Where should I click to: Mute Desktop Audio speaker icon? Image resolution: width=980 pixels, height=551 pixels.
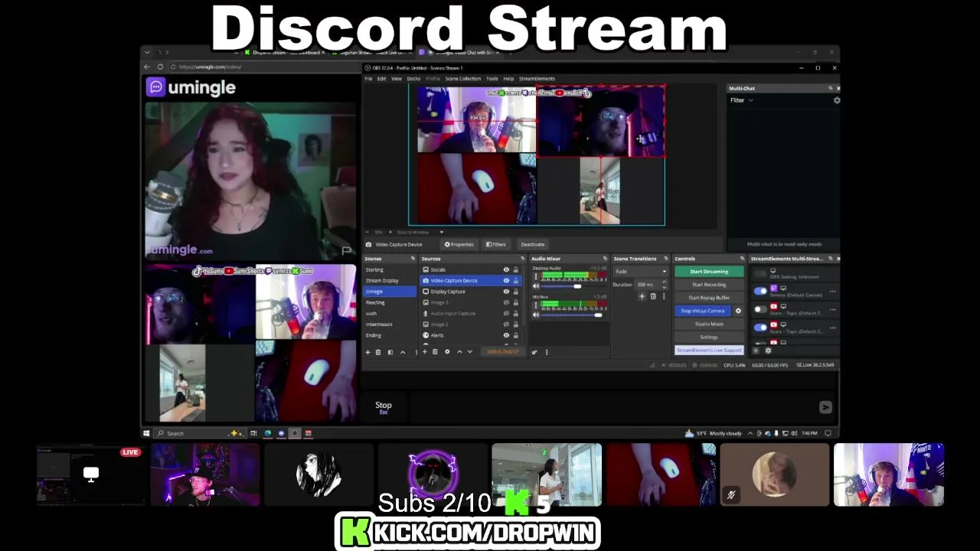coord(536,286)
